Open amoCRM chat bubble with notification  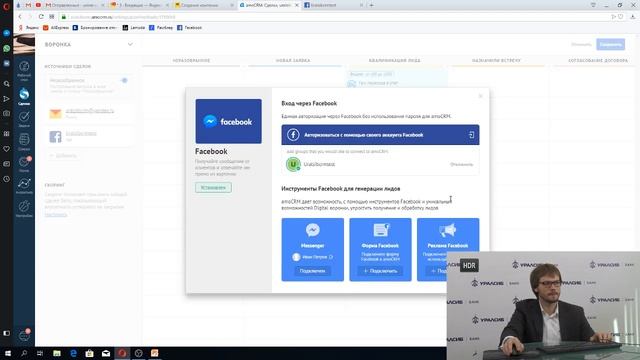pyautogui.click(x=24, y=335)
